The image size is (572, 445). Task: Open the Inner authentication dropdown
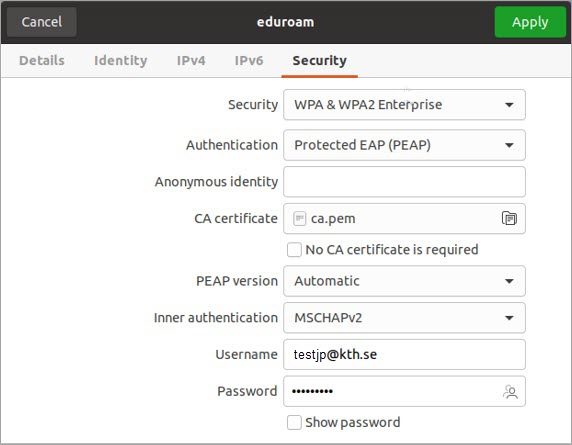(x=404, y=318)
